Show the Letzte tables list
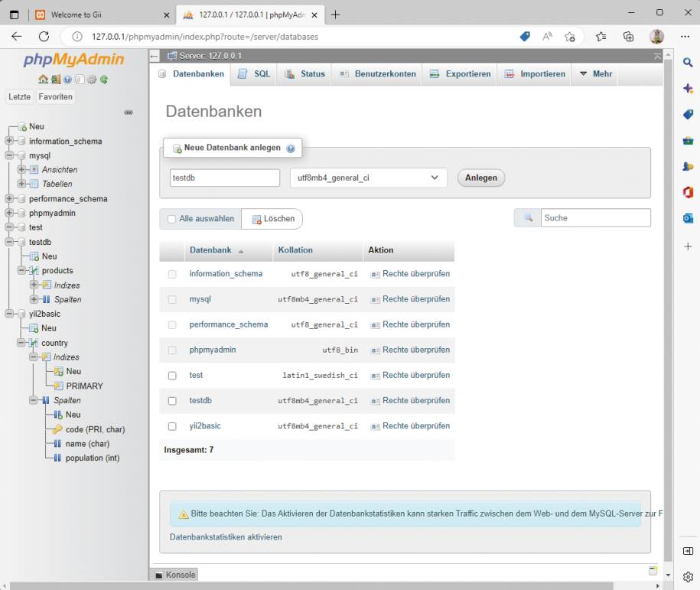700x590 pixels. click(x=20, y=96)
